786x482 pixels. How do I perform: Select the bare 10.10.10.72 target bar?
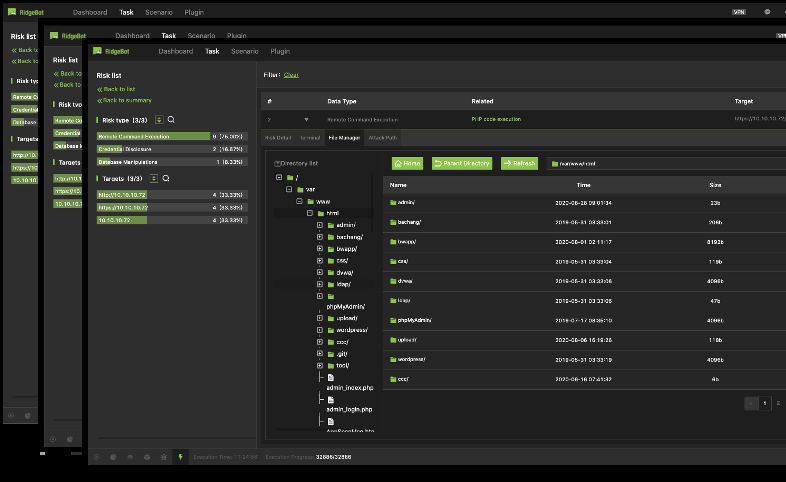(170, 220)
